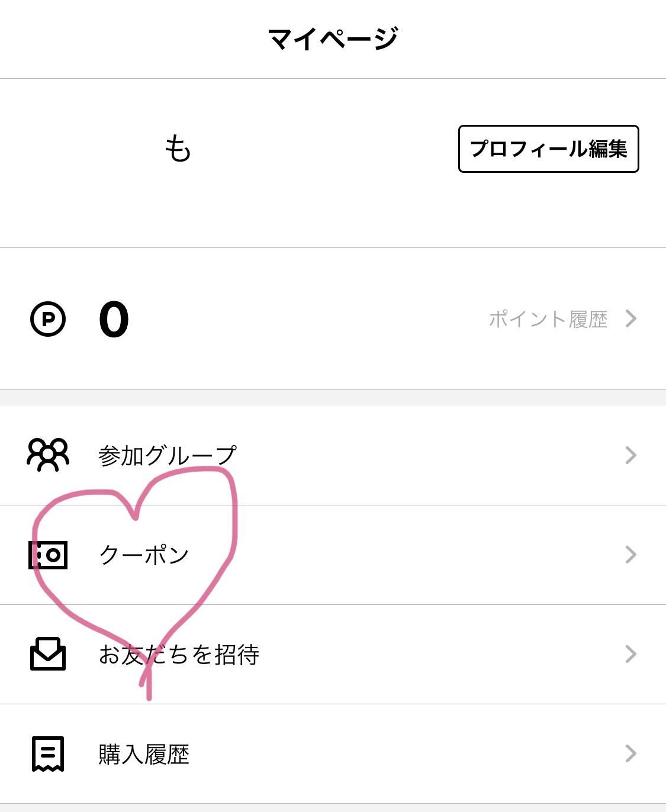Tap the circled P points icon
This screenshot has width=666, height=812.
click(48, 319)
